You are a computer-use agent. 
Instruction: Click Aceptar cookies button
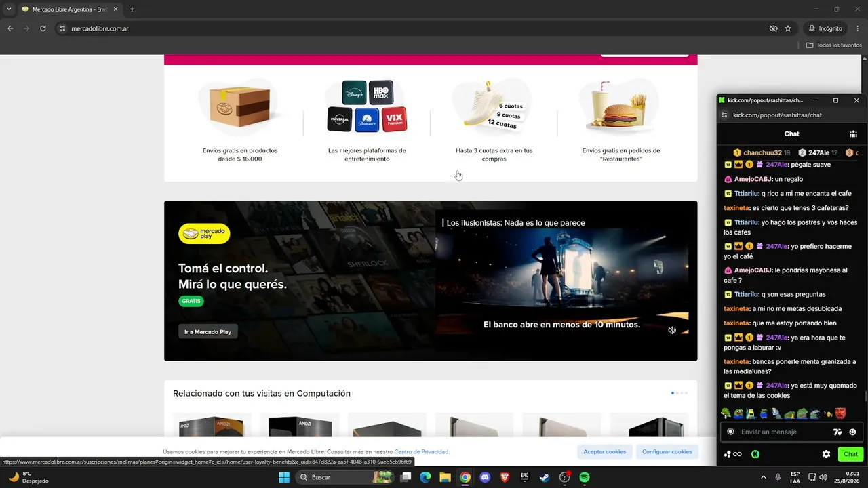click(x=605, y=451)
